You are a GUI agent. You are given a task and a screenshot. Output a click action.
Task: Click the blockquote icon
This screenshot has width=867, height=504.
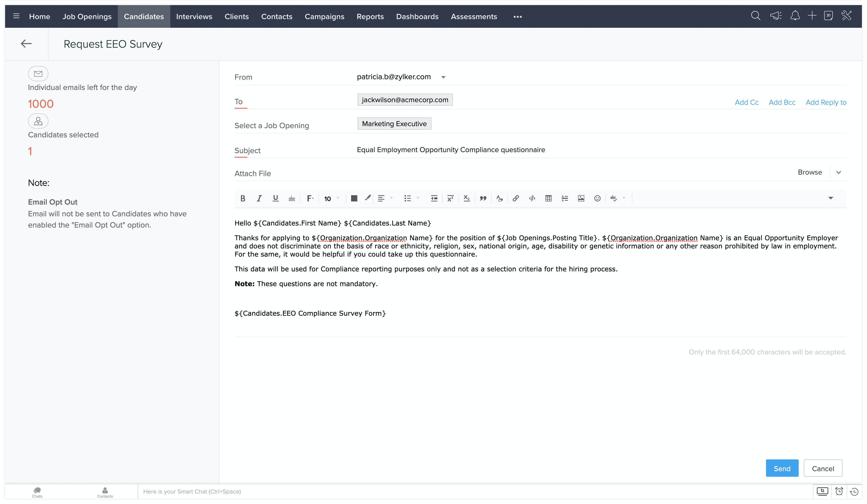(x=483, y=198)
